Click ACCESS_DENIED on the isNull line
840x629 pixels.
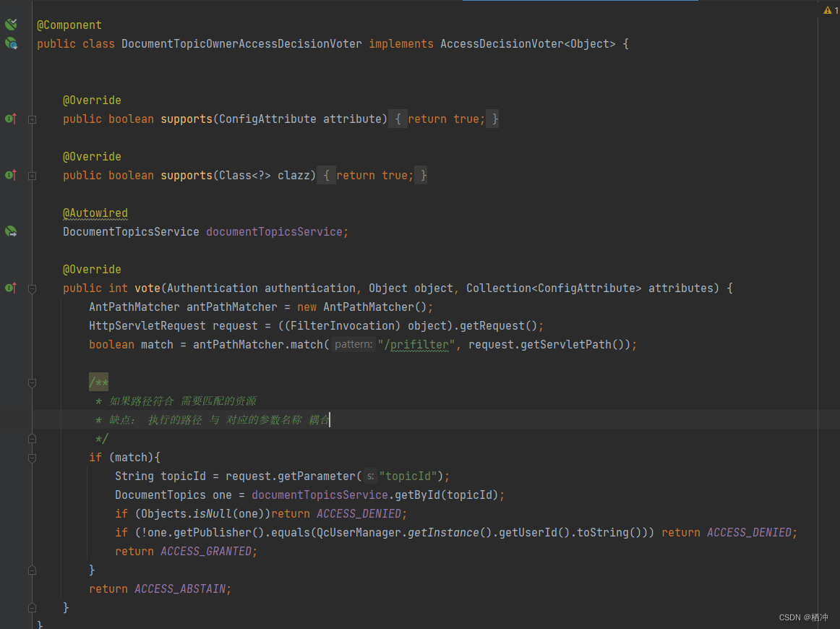(x=359, y=513)
